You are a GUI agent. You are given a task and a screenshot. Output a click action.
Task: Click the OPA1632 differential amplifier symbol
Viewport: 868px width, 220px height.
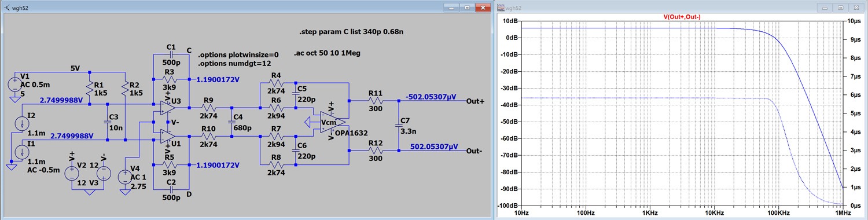(332, 122)
